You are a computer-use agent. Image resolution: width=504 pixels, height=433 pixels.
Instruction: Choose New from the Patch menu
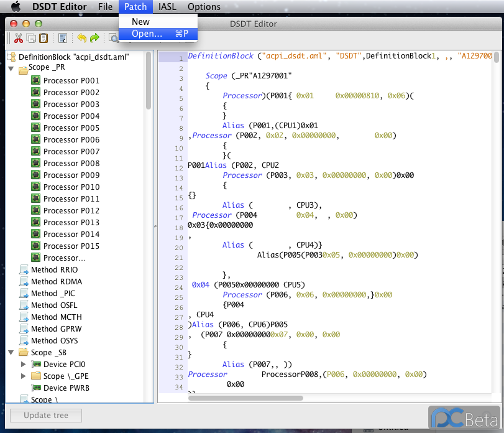click(141, 22)
